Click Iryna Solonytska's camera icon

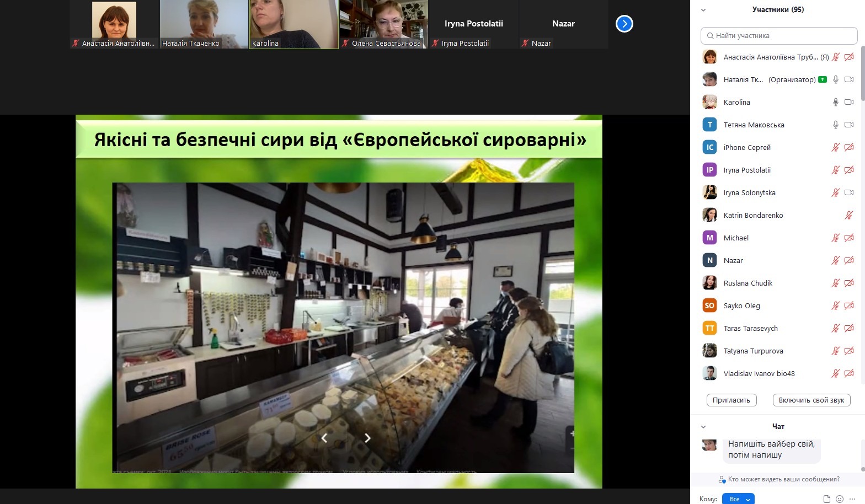[849, 192]
